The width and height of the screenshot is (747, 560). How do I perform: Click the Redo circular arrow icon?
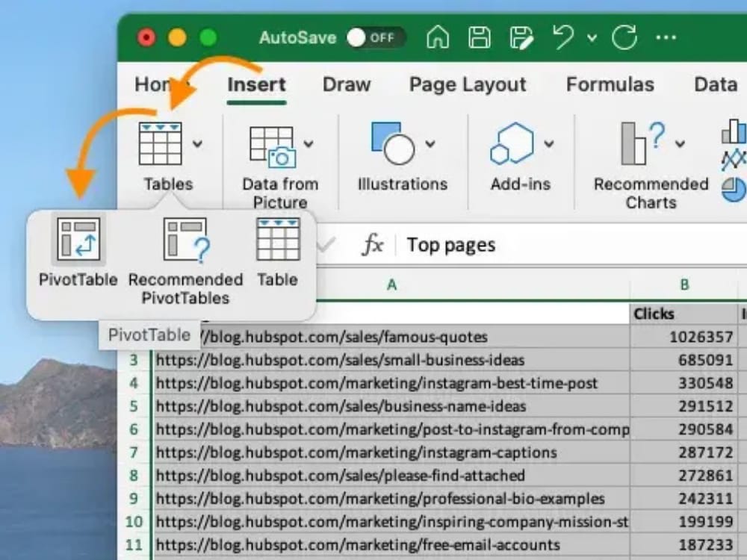coord(624,37)
